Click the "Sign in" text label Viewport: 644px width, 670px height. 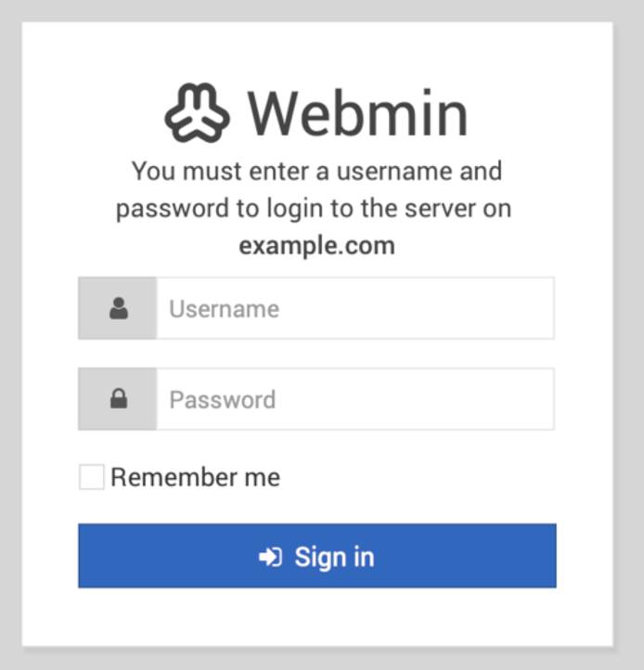point(334,557)
